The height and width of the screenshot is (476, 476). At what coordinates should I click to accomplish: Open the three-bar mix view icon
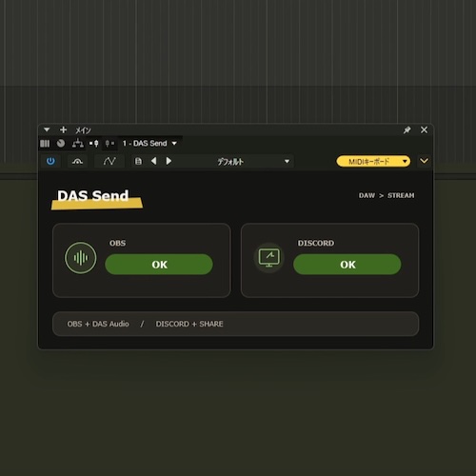tap(45, 144)
